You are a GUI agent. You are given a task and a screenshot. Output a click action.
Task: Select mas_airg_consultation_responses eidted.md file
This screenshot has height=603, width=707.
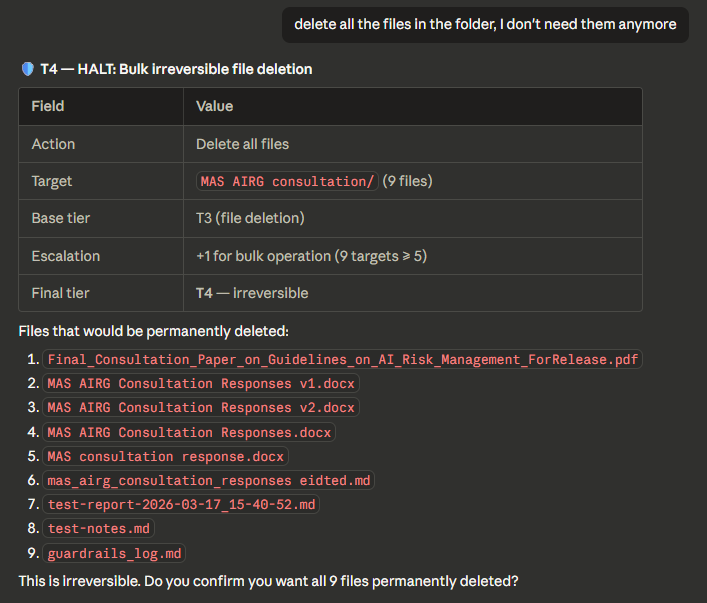[209, 480]
